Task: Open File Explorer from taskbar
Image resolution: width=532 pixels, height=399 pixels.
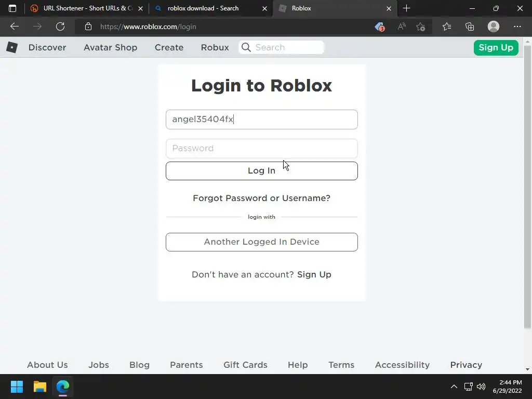Action: pos(39,387)
